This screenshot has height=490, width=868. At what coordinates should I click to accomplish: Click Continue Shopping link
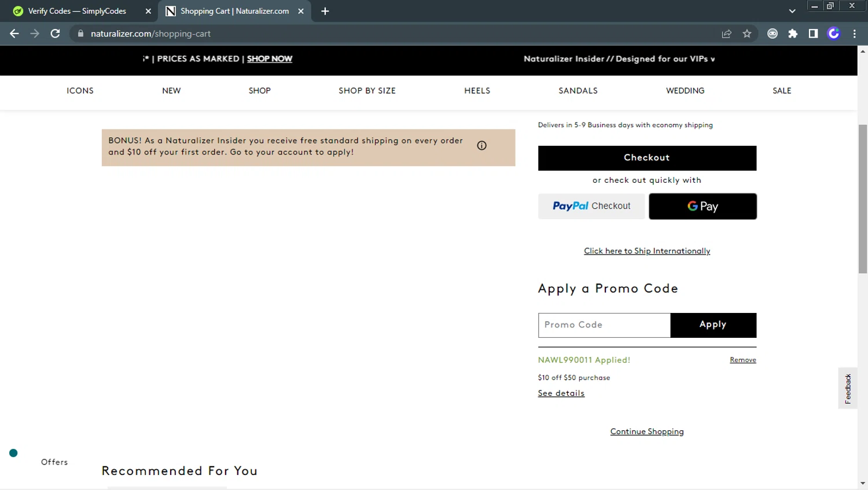(x=647, y=432)
